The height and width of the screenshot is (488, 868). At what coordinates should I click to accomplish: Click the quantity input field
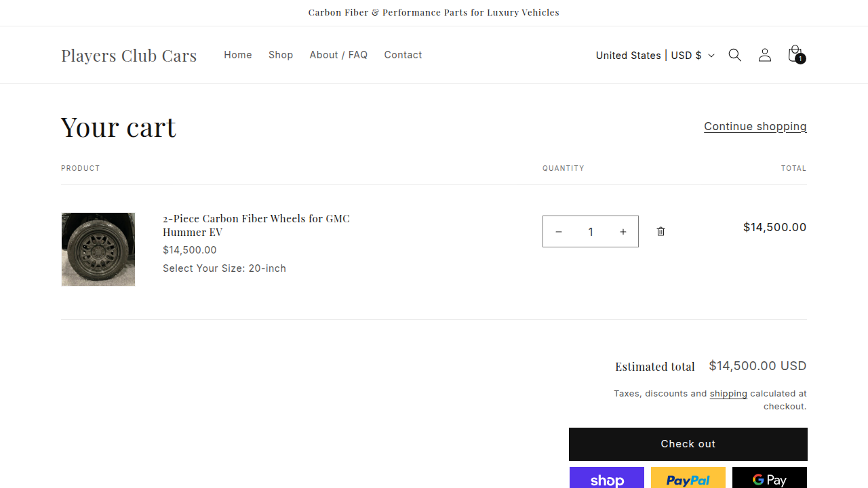point(591,232)
